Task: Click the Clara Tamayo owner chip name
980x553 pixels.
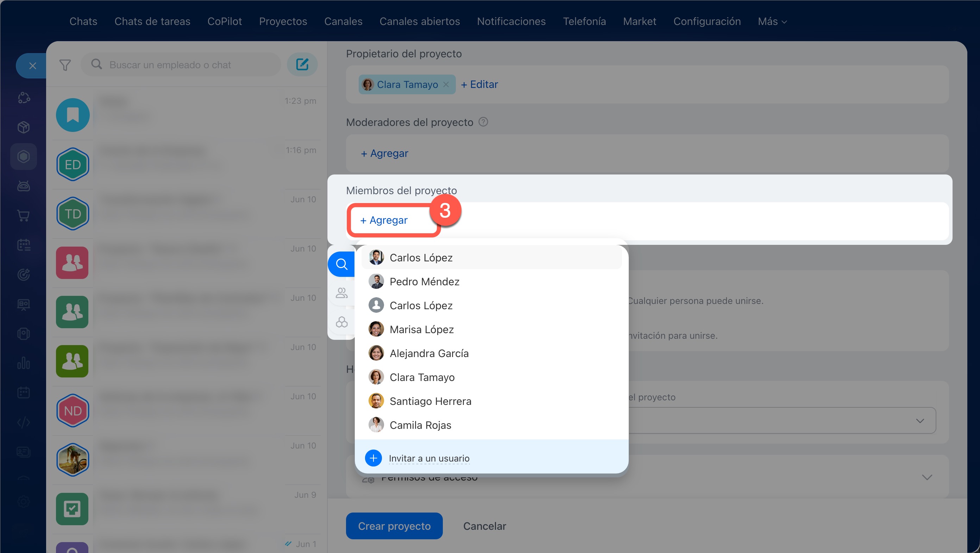Action: coord(407,84)
